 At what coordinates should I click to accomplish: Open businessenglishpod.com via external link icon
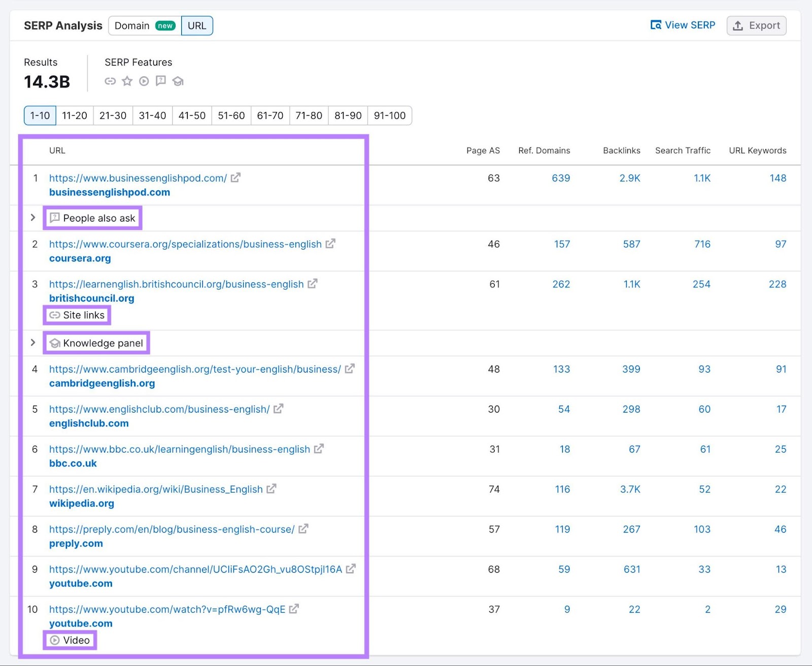pos(235,178)
